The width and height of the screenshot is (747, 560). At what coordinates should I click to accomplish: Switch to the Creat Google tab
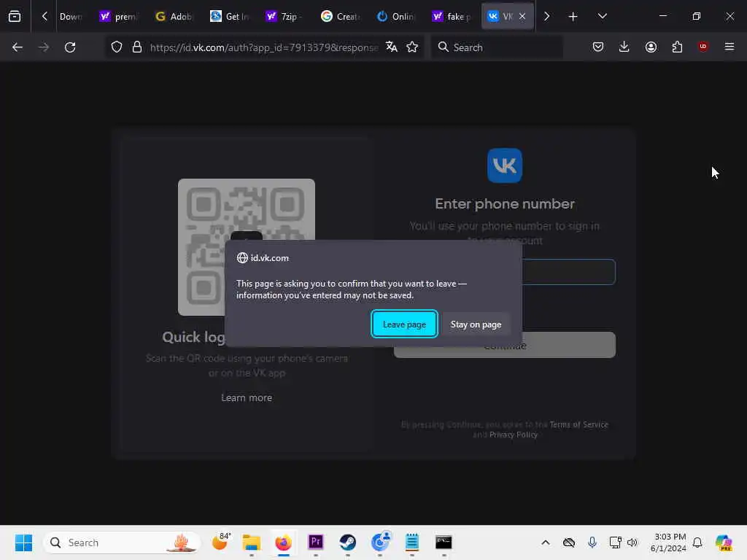point(340,16)
